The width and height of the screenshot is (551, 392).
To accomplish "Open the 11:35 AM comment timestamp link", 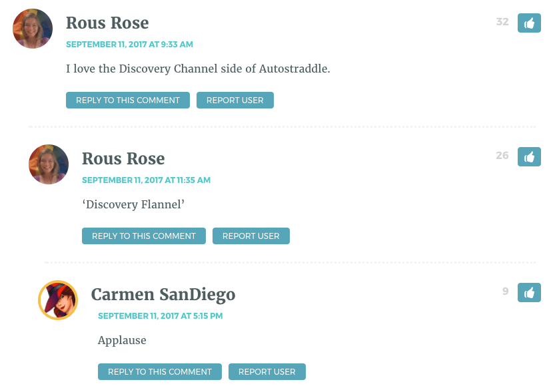I will coord(146,180).
